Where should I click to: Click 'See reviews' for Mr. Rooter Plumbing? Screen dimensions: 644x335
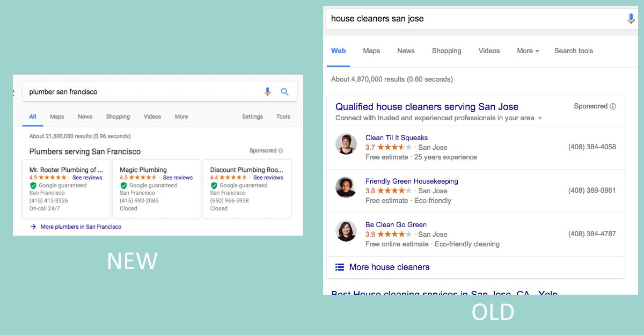[x=87, y=178]
